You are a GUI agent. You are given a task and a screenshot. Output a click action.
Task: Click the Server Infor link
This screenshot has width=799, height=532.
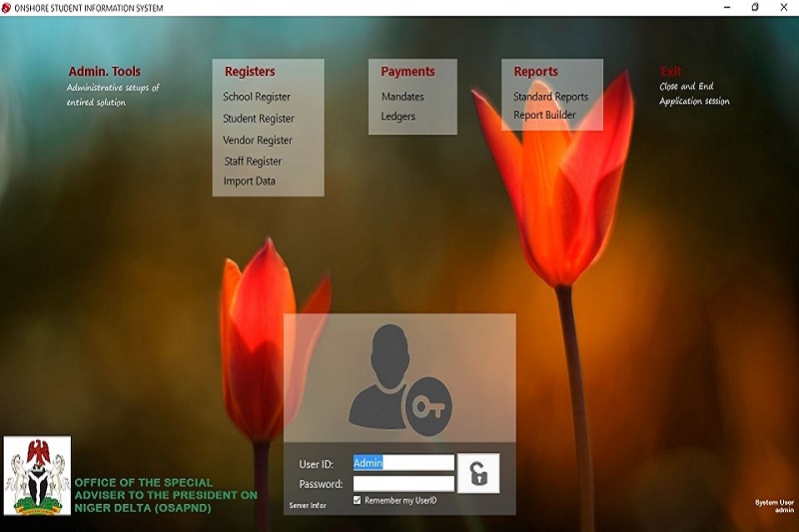308,506
